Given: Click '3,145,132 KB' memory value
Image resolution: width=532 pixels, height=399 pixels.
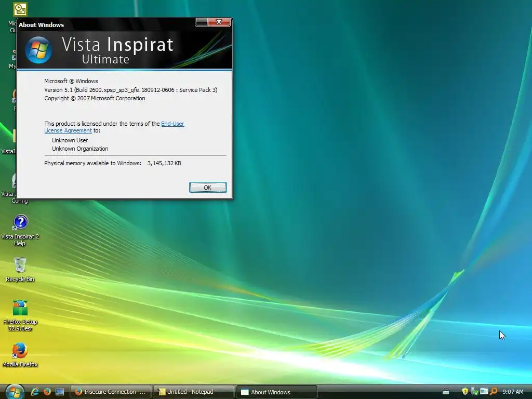Looking at the screenshot, I should point(164,163).
